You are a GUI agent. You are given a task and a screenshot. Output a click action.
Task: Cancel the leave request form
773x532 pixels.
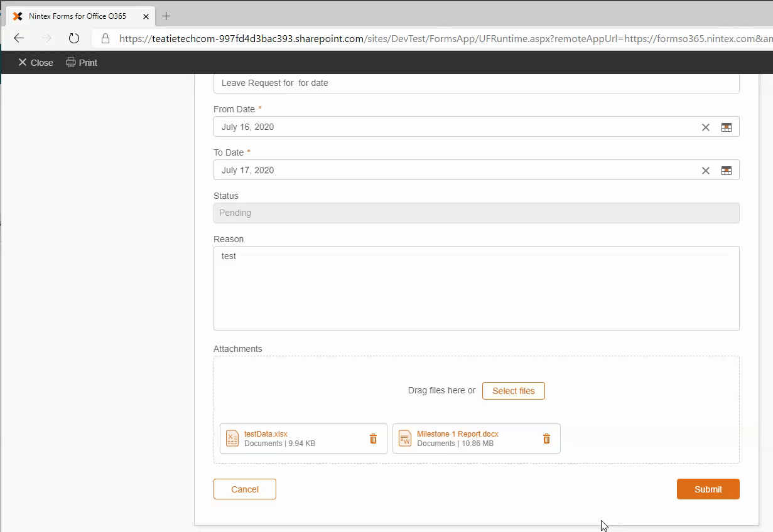pyautogui.click(x=245, y=489)
